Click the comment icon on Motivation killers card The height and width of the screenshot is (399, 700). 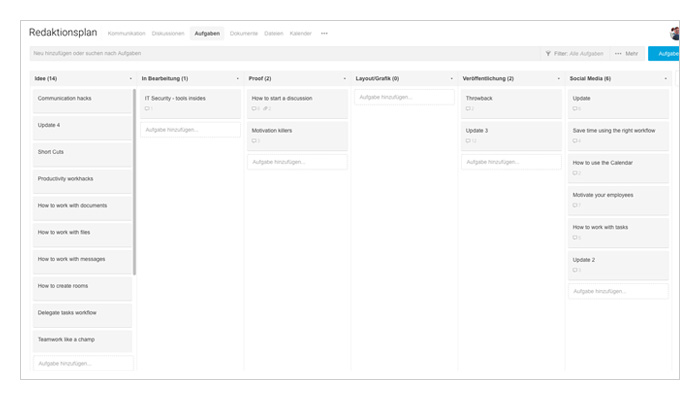click(254, 141)
